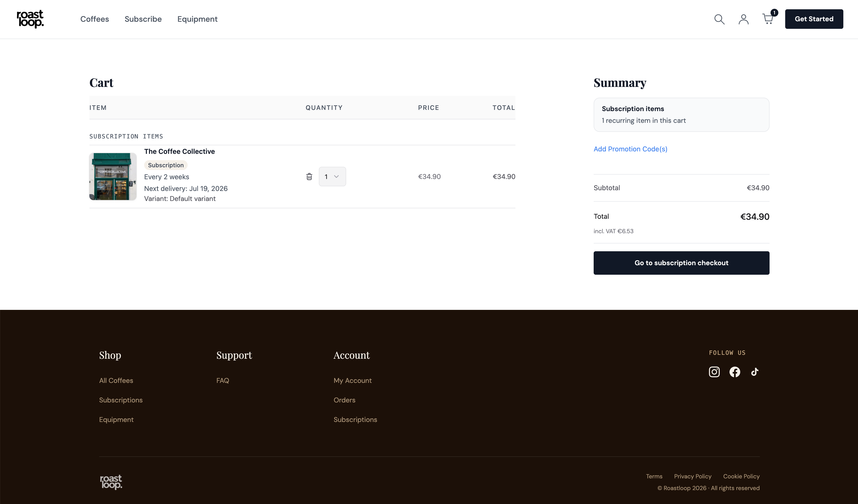858x504 pixels.
Task: Open the search icon in header
Action: (719, 19)
